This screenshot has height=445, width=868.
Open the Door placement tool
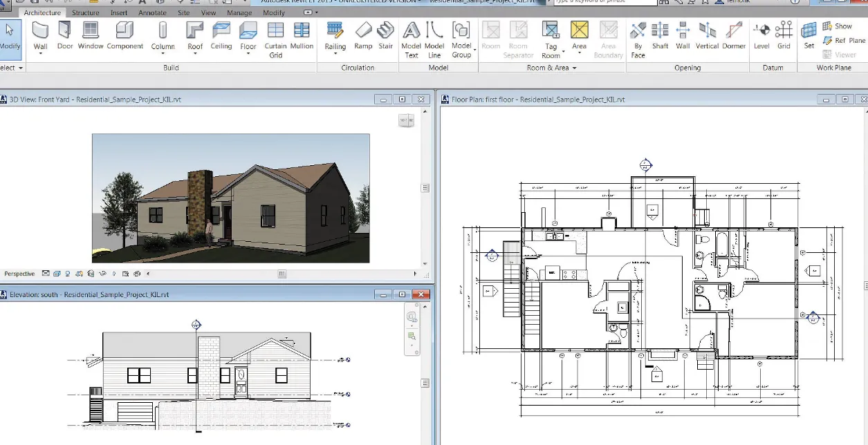point(64,36)
